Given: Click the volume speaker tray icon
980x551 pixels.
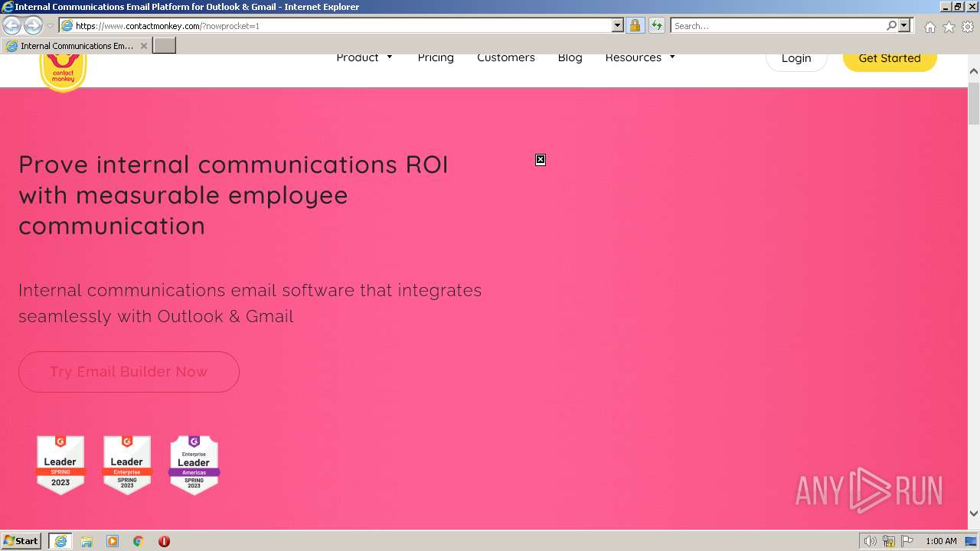Looking at the screenshot, I should (x=870, y=541).
